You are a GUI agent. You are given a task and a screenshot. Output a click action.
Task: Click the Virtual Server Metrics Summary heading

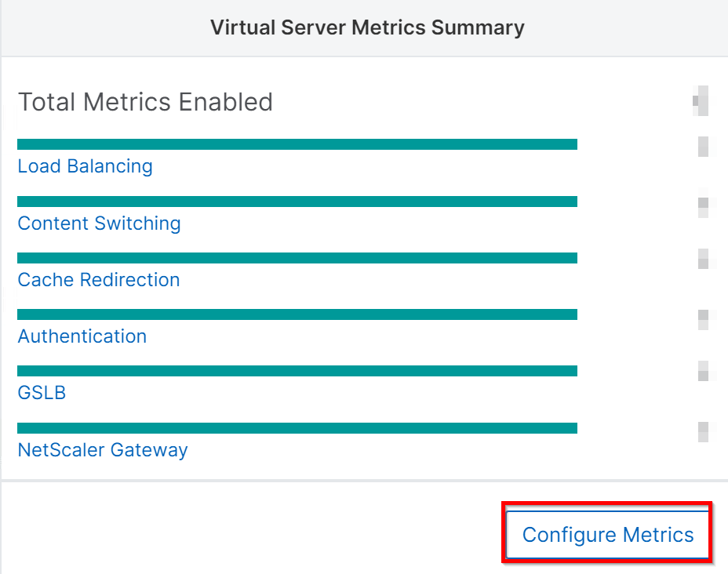[367, 27]
